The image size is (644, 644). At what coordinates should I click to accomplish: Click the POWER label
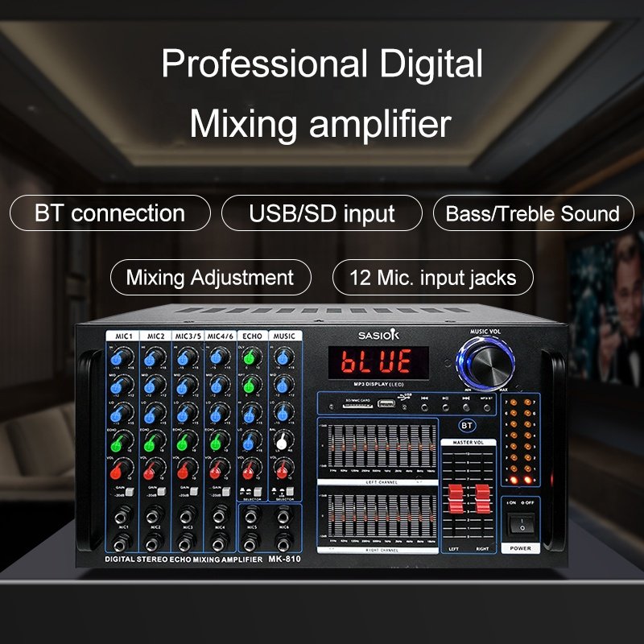click(520, 548)
